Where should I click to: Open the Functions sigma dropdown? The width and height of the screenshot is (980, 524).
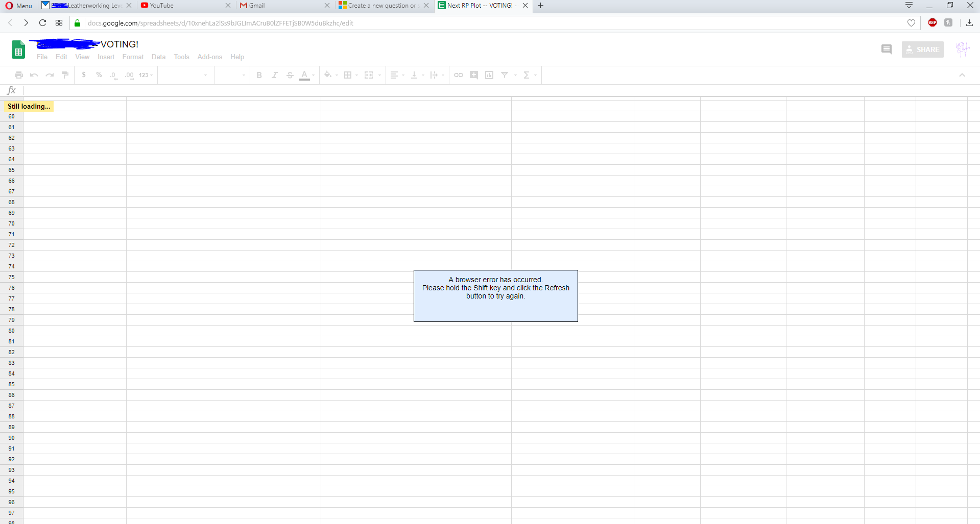point(530,75)
